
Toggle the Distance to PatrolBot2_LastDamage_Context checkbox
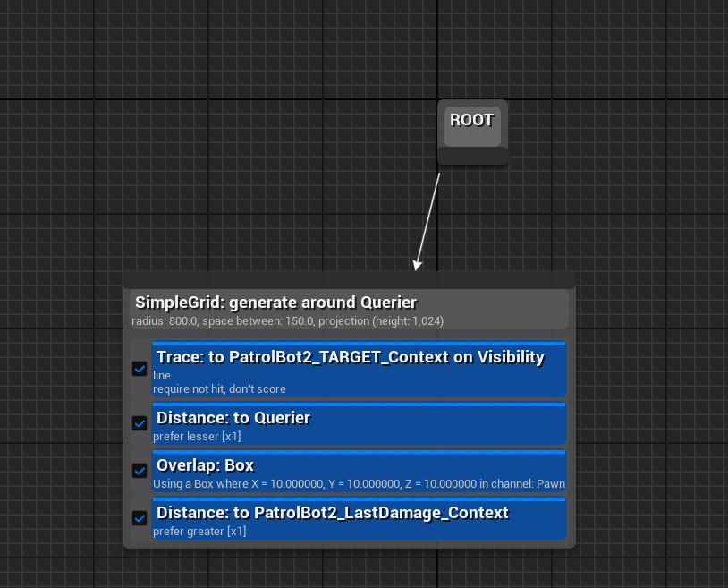(140, 518)
